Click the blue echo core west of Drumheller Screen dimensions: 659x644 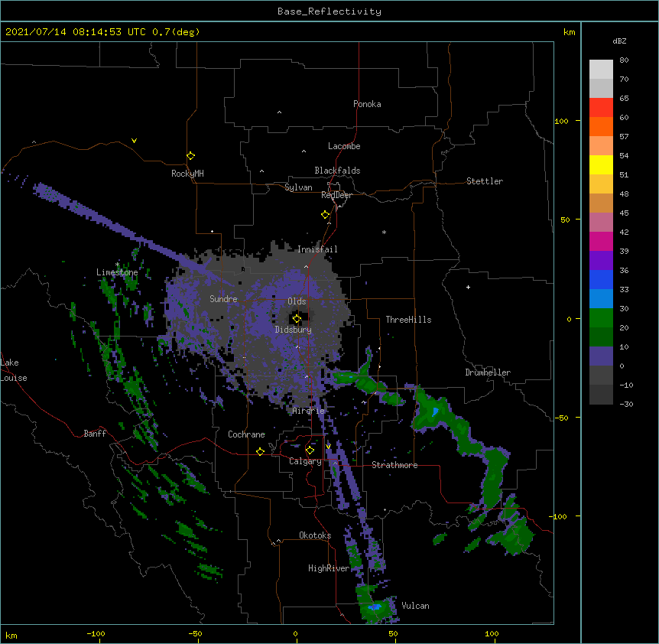pyautogui.click(x=436, y=411)
